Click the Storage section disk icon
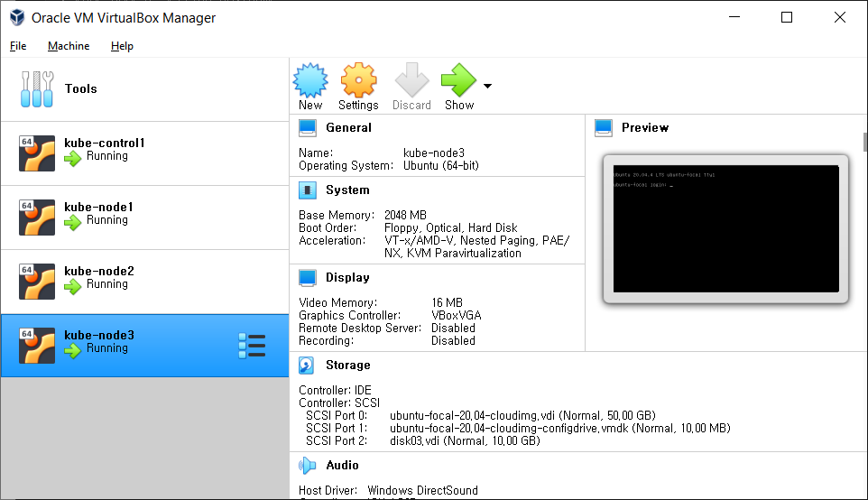The width and height of the screenshot is (868, 500). (x=306, y=366)
